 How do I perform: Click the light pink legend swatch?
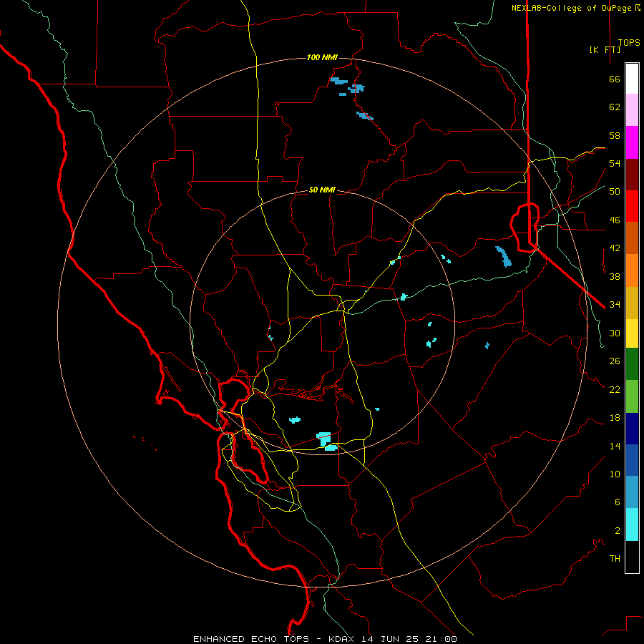[632, 109]
